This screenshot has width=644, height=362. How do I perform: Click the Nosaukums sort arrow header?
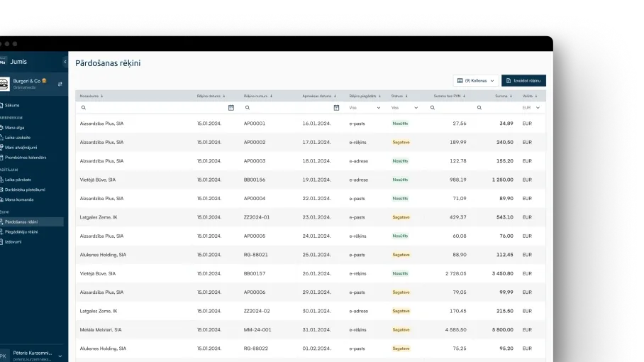91,96
